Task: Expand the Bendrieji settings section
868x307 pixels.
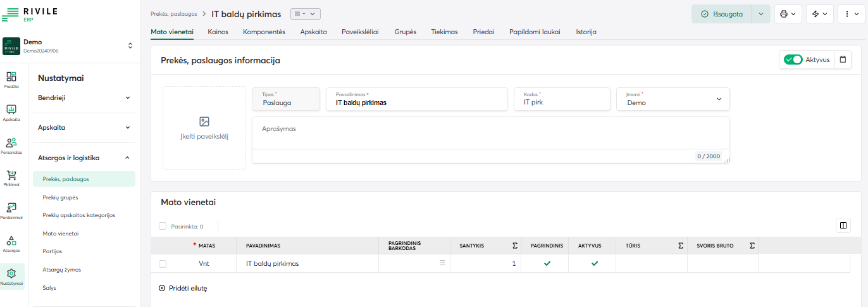Action: [x=84, y=98]
